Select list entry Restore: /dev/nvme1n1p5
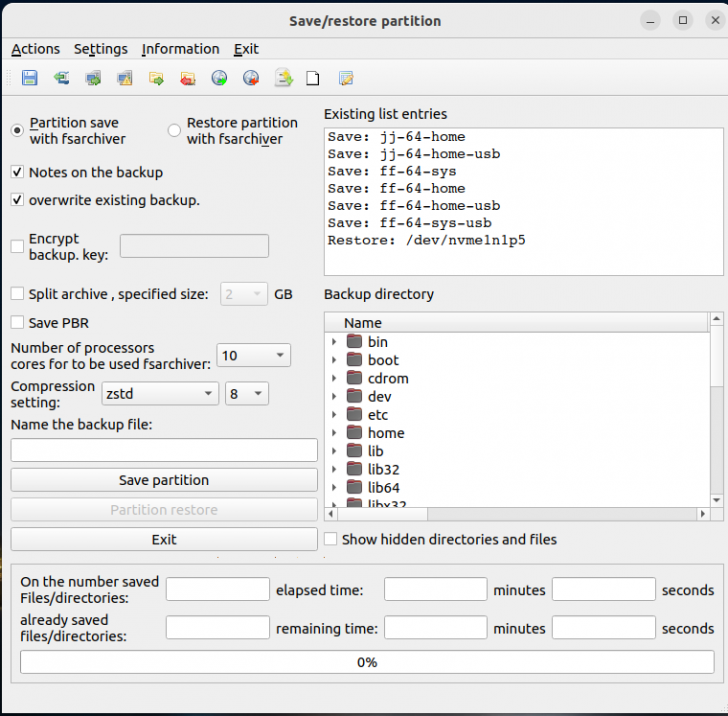 pos(523,240)
